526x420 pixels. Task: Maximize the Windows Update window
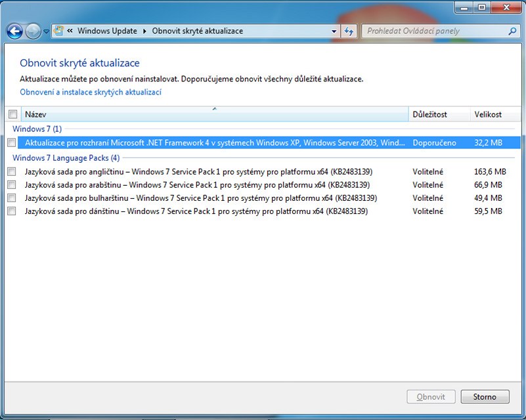(x=481, y=7)
